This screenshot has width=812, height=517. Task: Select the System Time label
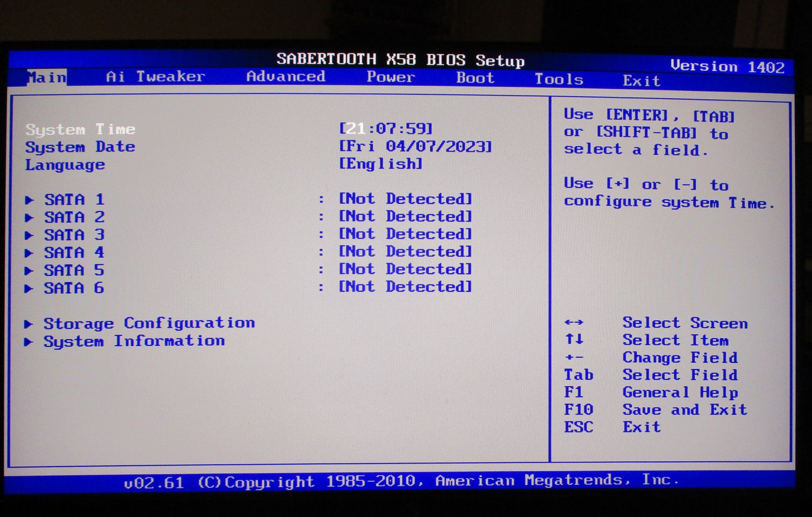point(81,129)
